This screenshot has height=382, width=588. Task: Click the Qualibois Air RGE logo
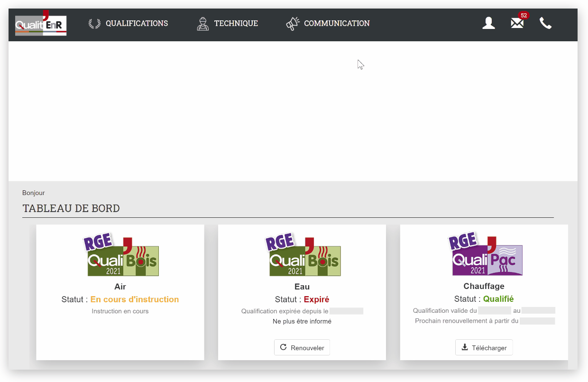pos(120,255)
